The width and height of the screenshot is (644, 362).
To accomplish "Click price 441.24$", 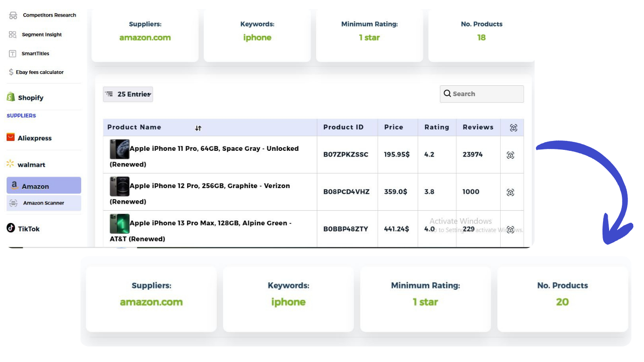I will click(396, 229).
